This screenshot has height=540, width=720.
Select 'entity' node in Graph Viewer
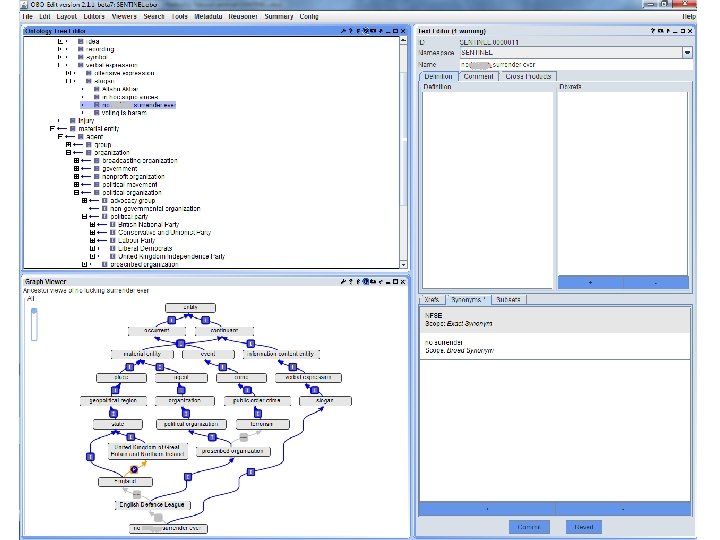coord(190,308)
